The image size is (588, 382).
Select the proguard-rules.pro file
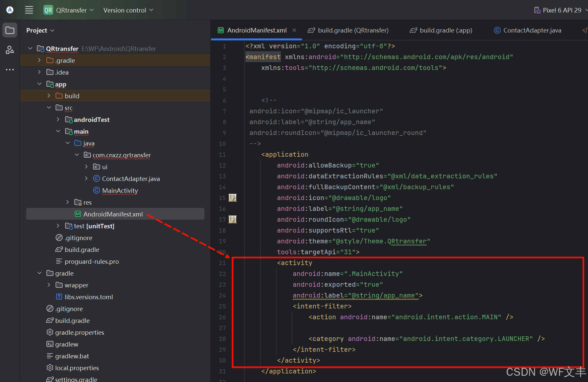pyautogui.click(x=92, y=261)
